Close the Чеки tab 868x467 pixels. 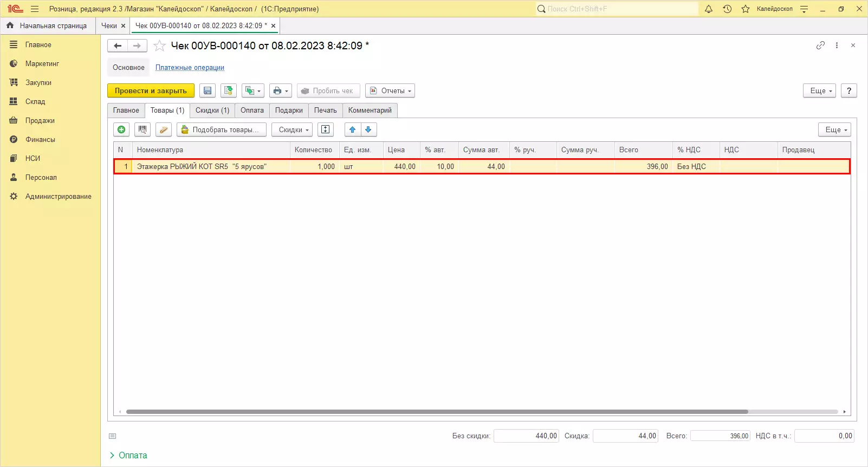[x=124, y=26]
